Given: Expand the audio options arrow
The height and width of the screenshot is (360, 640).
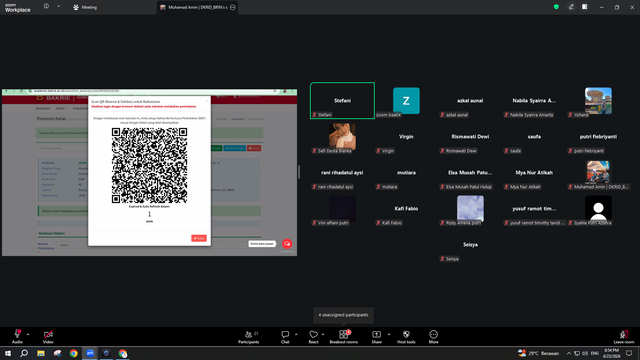Looking at the screenshot, I should pos(28,334).
